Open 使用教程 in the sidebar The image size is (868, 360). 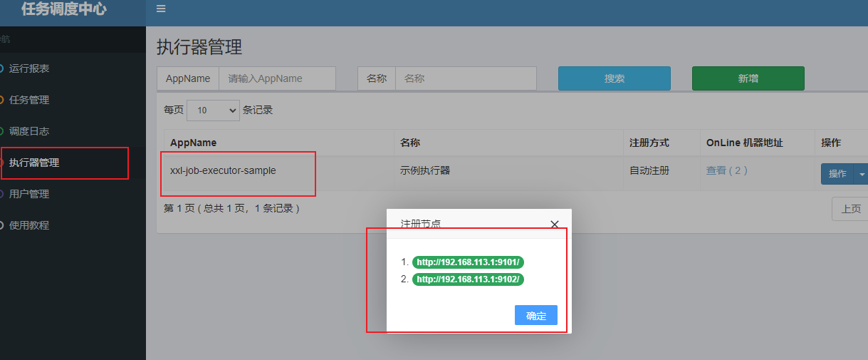point(29,225)
